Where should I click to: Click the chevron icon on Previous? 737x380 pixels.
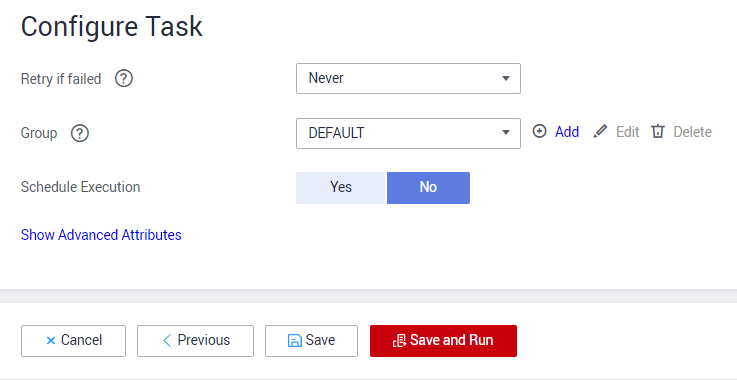(x=167, y=340)
